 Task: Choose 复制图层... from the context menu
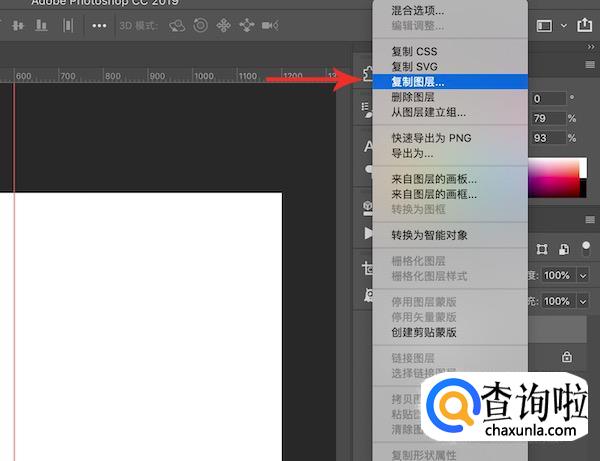point(418,82)
